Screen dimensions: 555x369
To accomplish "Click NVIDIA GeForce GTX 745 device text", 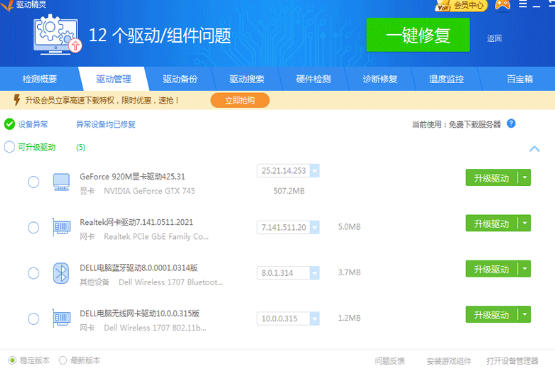I will click(x=149, y=191).
